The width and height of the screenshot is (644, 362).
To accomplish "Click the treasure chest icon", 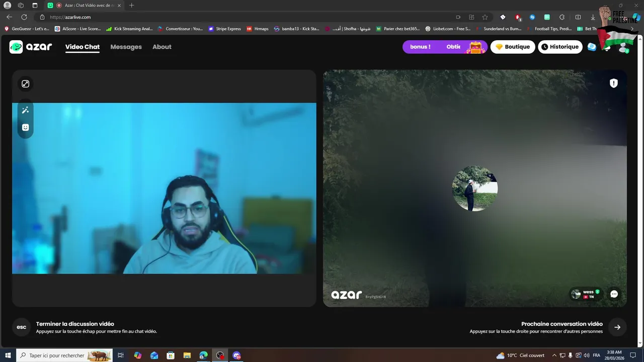I will click(475, 47).
